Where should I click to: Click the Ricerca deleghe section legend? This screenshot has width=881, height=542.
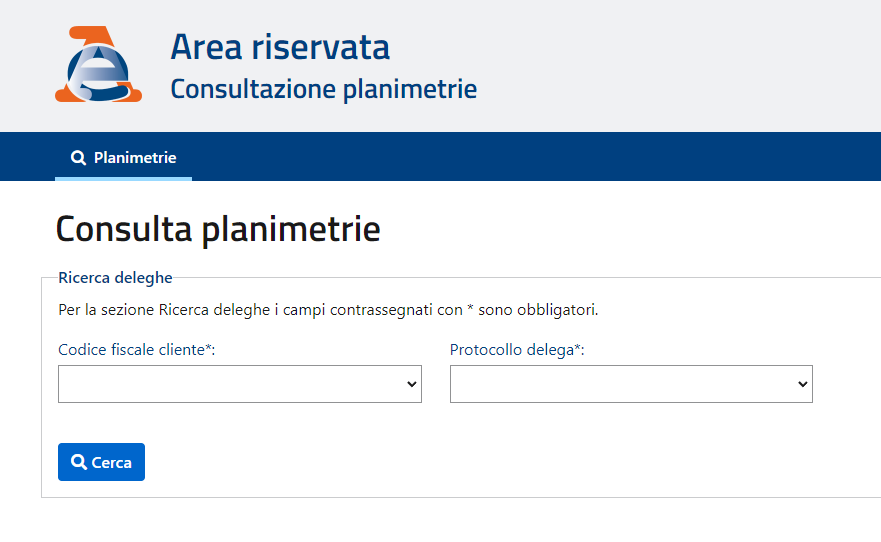[115, 277]
